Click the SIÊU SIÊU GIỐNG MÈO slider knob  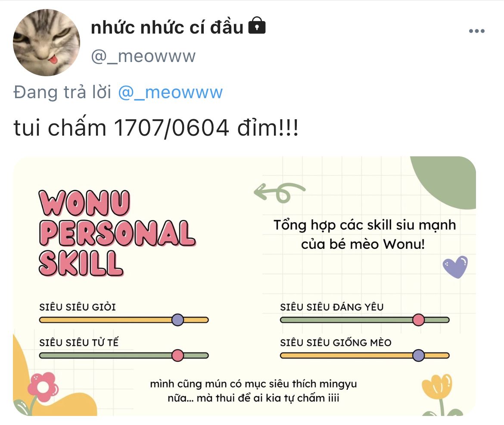[x=418, y=356]
